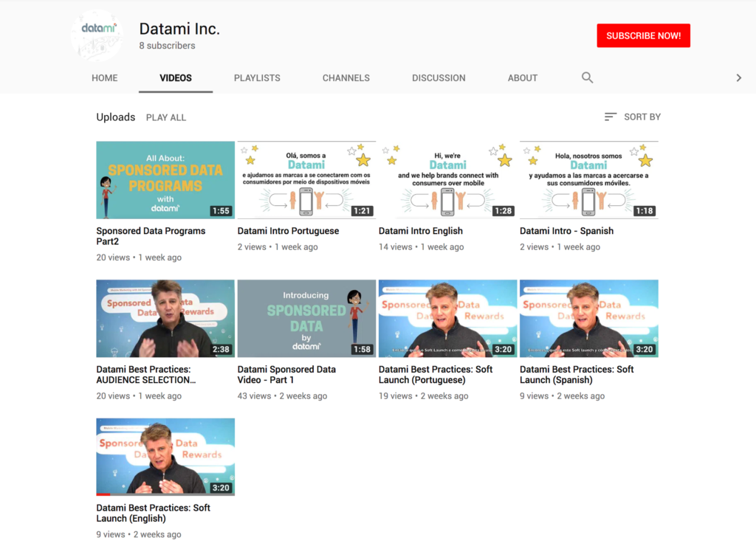This screenshot has height=546, width=756.
Task: Click the 43 views • 2 weeks ago text
Action: (282, 395)
